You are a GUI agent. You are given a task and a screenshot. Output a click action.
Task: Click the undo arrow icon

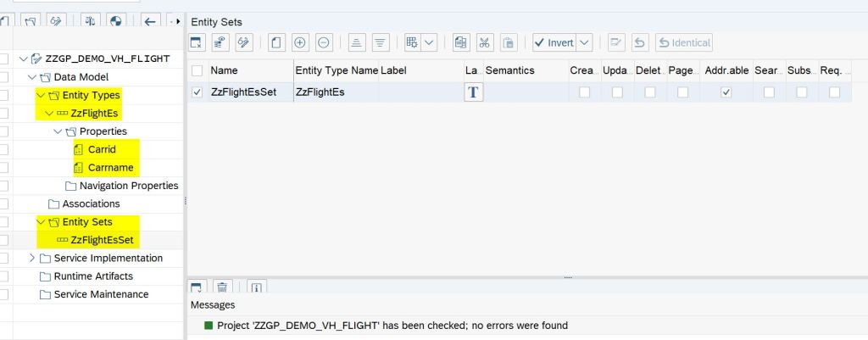pyautogui.click(x=640, y=42)
